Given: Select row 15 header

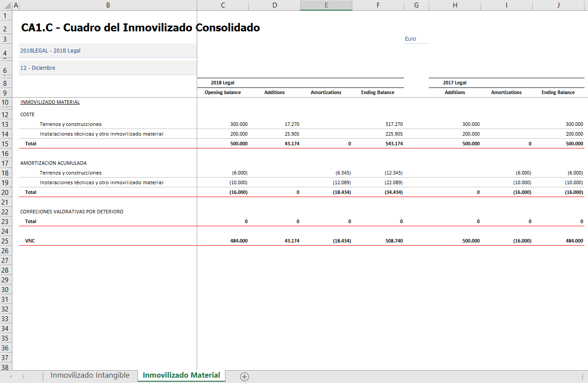Looking at the screenshot, I should click(6, 144).
